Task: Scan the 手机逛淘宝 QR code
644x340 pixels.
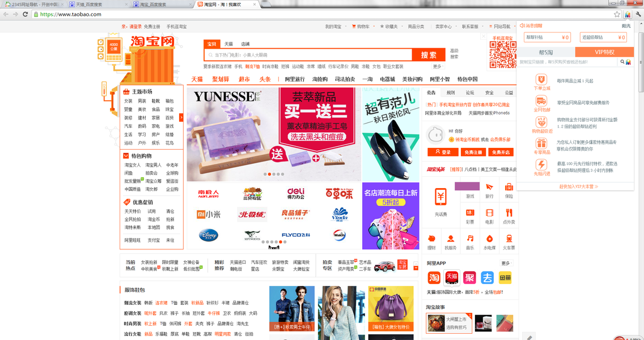Action: pyautogui.click(x=503, y=54)
